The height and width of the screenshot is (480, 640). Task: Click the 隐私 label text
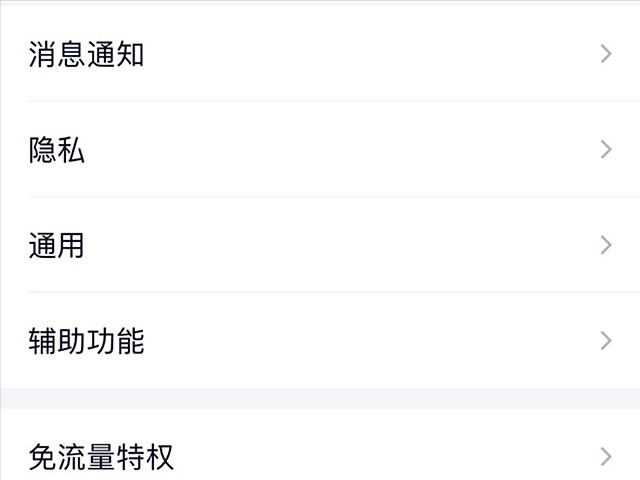57,149
